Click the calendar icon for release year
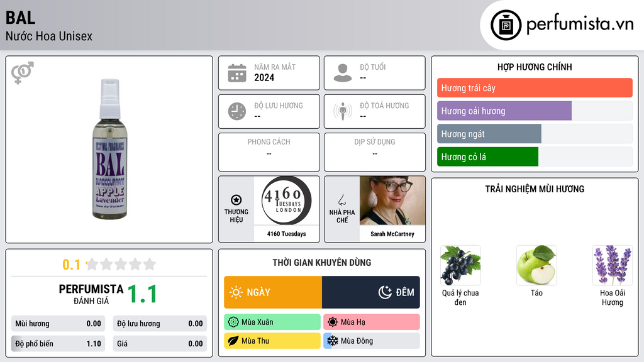Screen dimensions: 644x362 237,73
